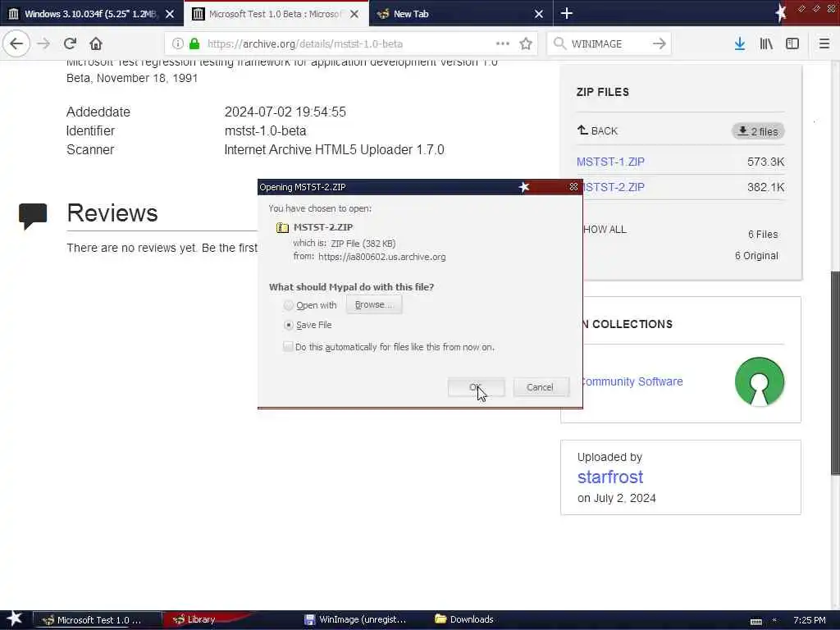Viewport: 840px width, 630px height.
Task: Click the star icon in dialog title bar
Action: point(524,186)
